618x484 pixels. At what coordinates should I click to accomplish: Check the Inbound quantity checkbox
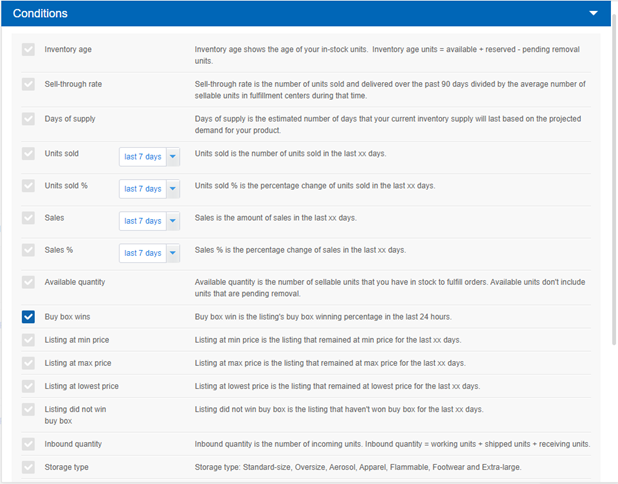[28, 444]
